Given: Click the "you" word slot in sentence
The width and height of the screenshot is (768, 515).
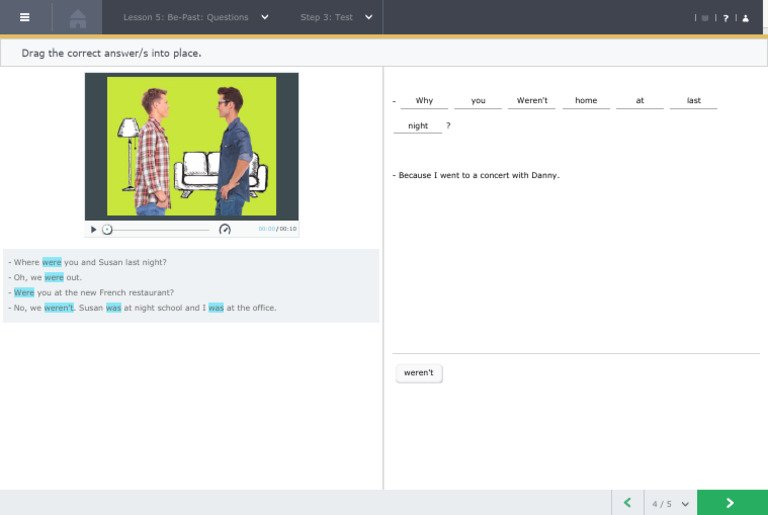Looking at the screenshot, I should tap(478, 101).
